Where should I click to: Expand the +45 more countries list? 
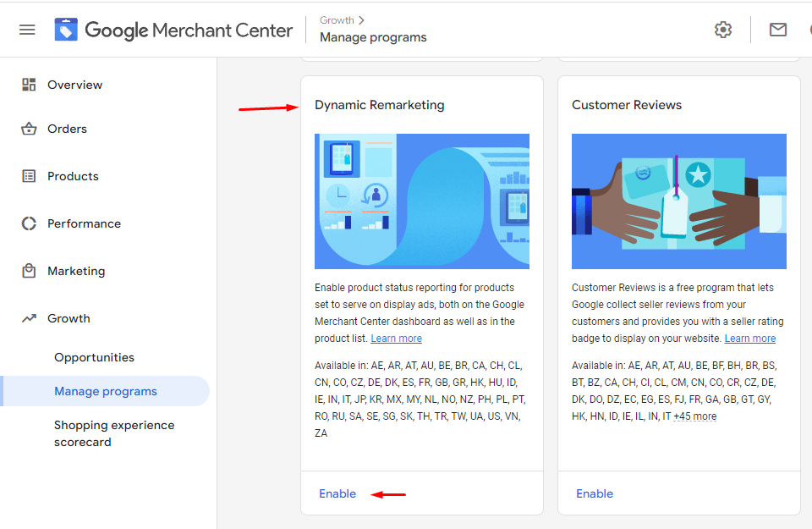click(695, 416)
